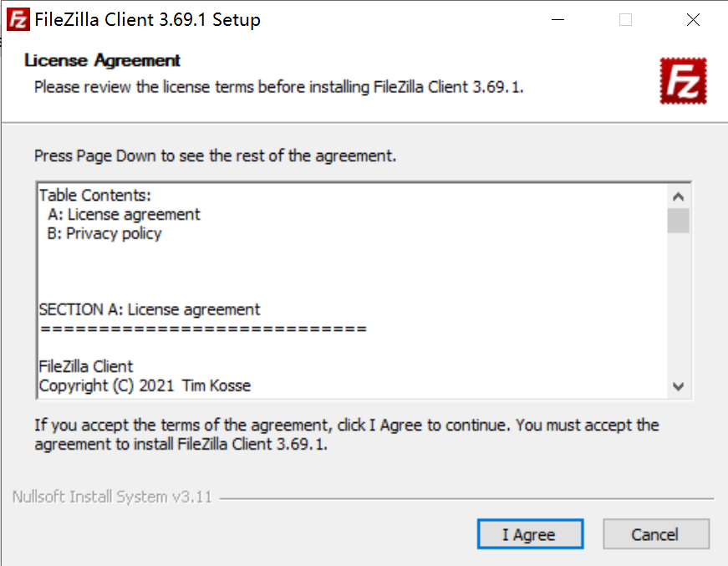Click the bold 'License Agreement' page title
The width and height of the screenshot is (728, 566).
tap(103, 60)
